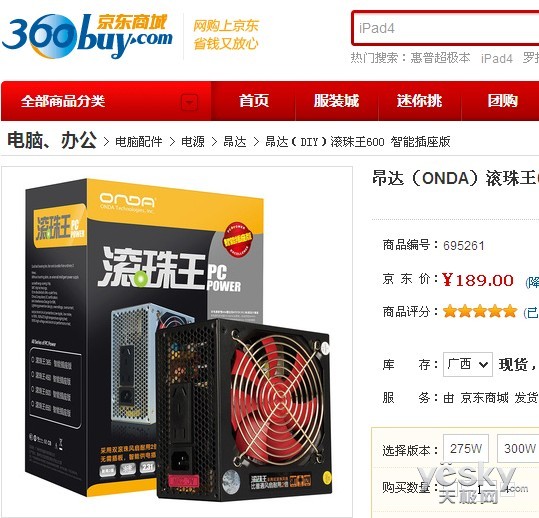Click the iPad4 search input field

click(446, 28)
